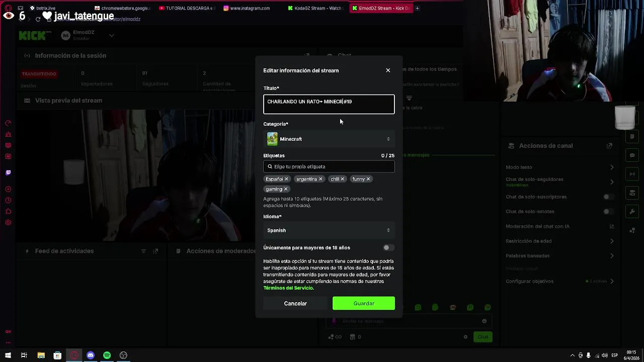Screen dimensions: 644x362
Task: Click the green Guardar button
Action: [364, 303]
